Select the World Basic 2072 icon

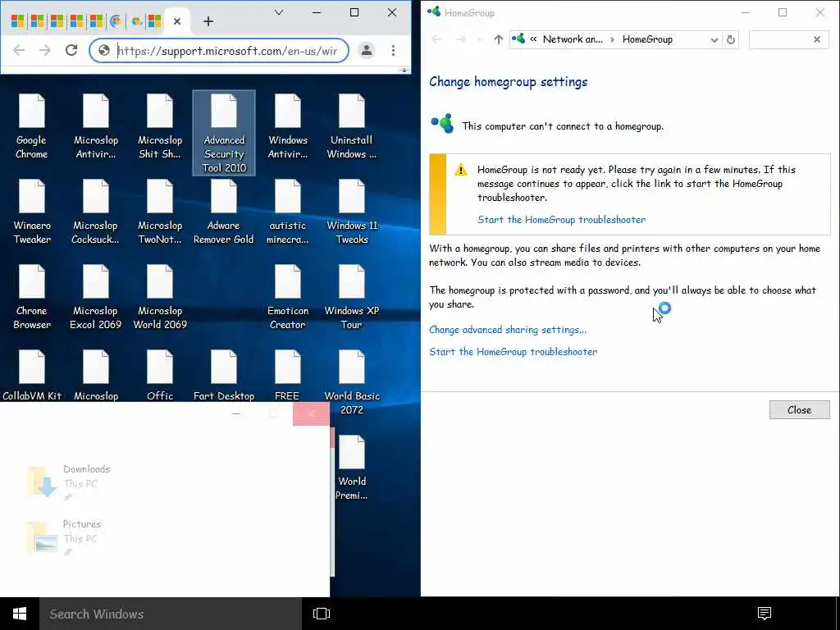coord(351,382)
